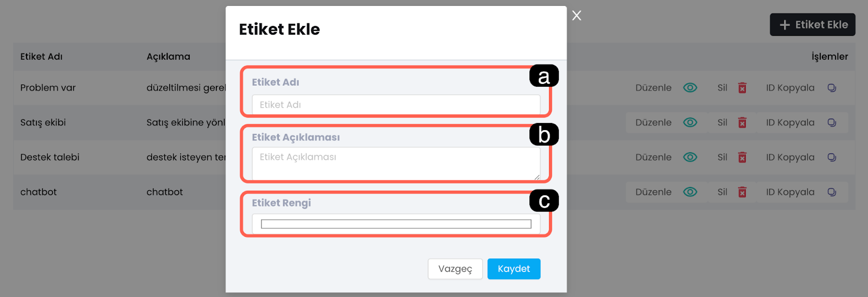Click the trash icon in chatbot row

click(x=742, y=192)
